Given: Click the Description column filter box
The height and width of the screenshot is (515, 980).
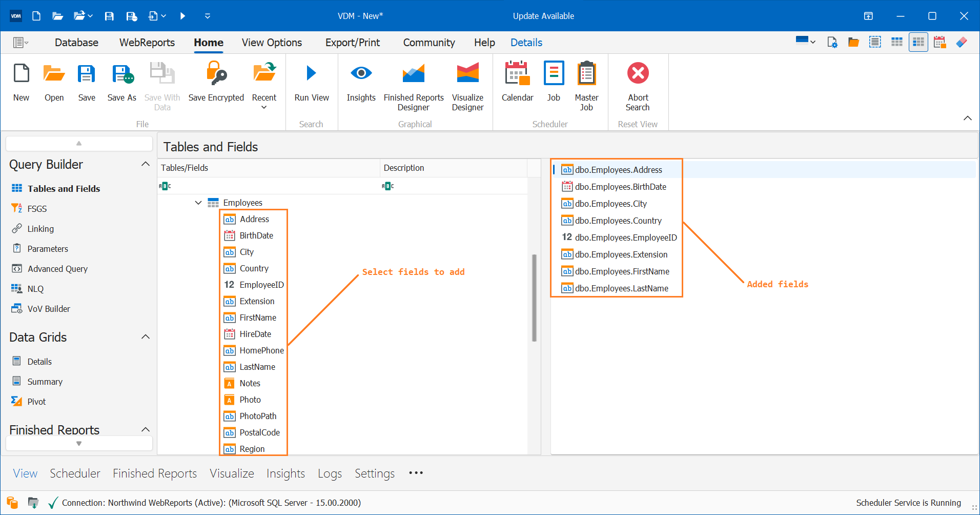Looking at the screenshot, I should tap(454, 186).
